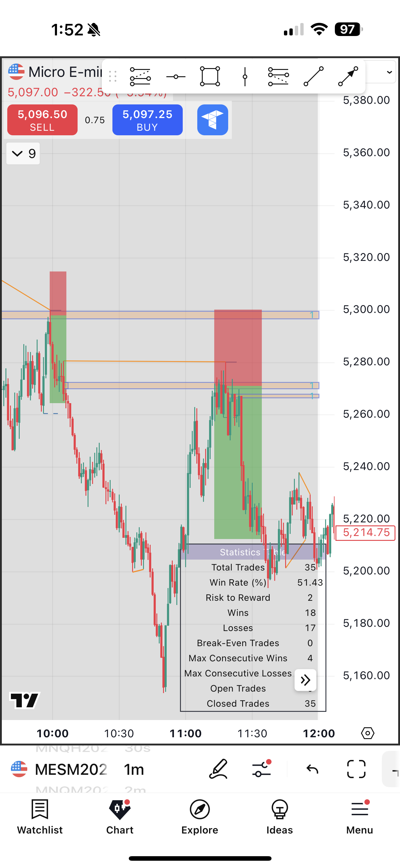Select the trend line tool
Viewport: 400px width, 868px height.
tap(313, 76)
